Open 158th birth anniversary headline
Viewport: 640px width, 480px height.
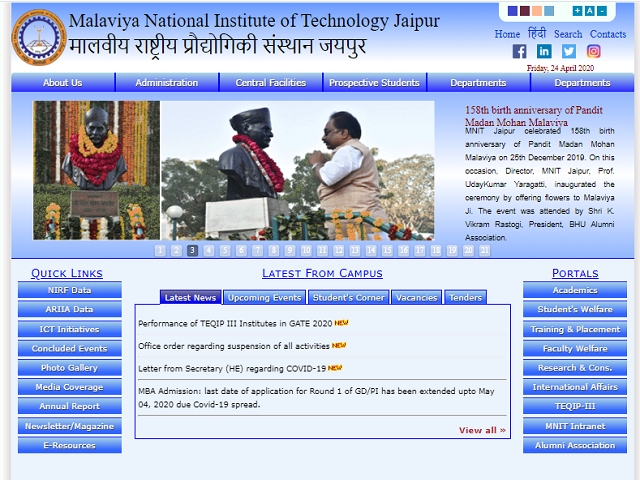[534, 116]
